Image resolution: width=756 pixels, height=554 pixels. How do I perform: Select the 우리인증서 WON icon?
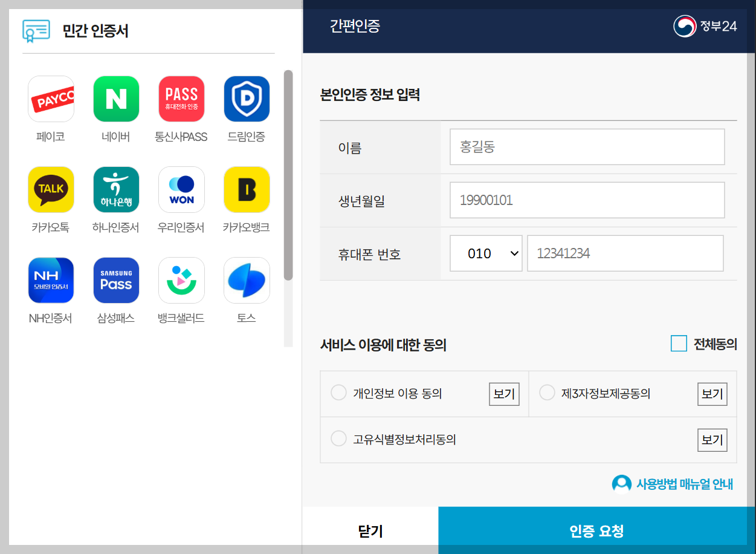coord(181,189)
